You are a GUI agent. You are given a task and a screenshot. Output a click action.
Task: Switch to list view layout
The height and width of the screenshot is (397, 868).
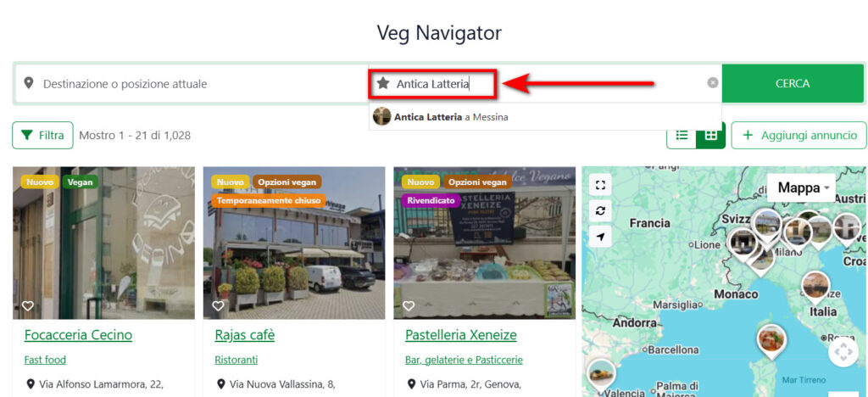click(682, 135)
